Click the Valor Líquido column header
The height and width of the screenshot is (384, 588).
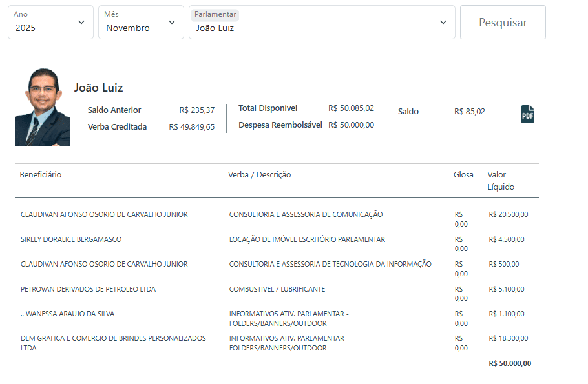point(500,181)
